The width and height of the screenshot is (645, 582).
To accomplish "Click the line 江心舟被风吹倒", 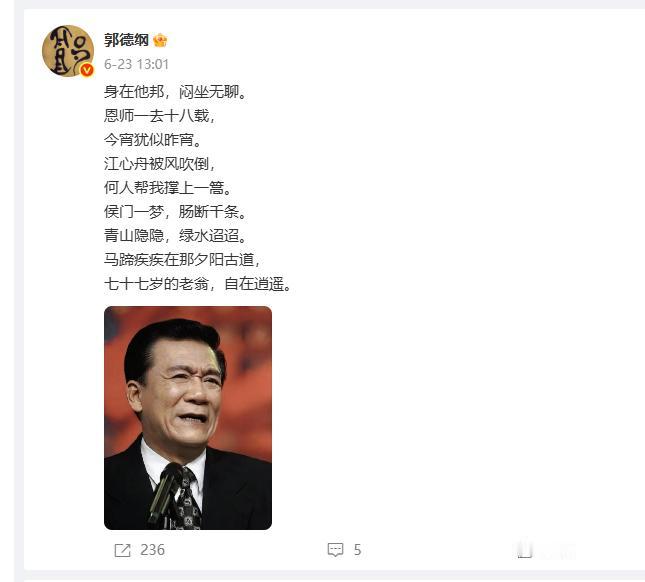I will 160,164.
